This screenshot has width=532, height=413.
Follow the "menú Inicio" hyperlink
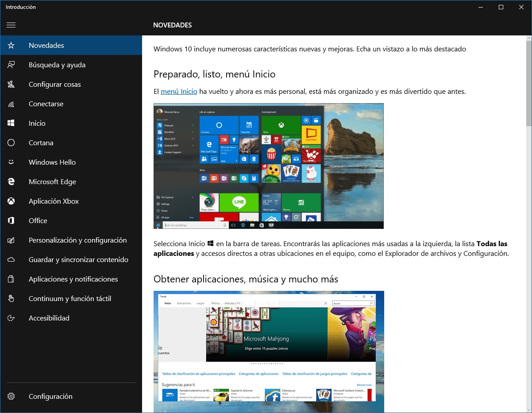pyautogui.click(x=179, y=92)
